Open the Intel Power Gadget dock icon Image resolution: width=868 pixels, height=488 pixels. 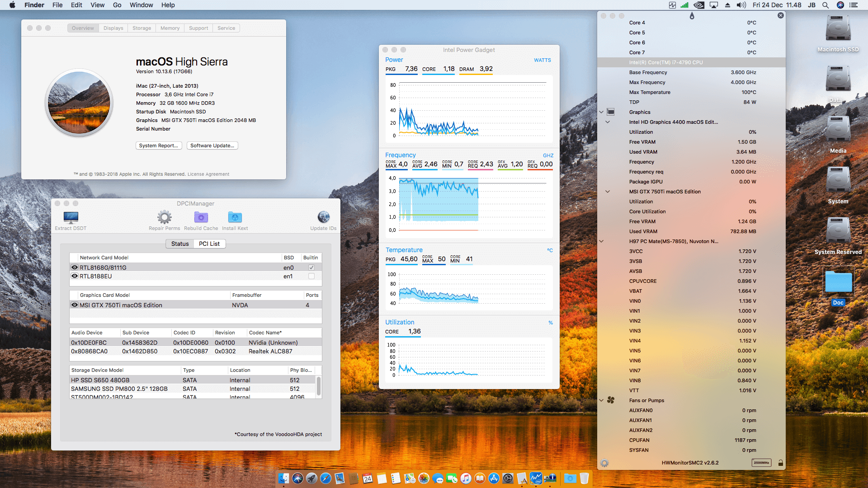click(x=536, y=478)
